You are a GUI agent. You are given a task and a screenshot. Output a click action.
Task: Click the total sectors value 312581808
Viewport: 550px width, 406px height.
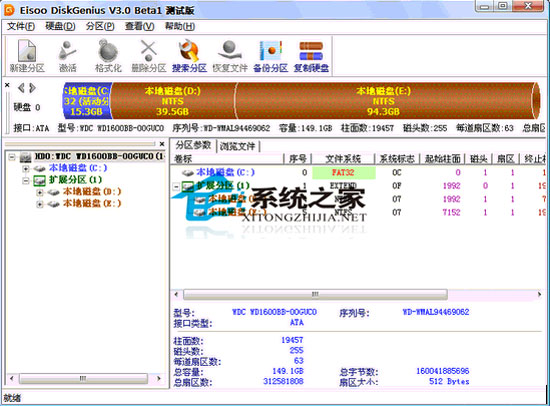point(283,381)
